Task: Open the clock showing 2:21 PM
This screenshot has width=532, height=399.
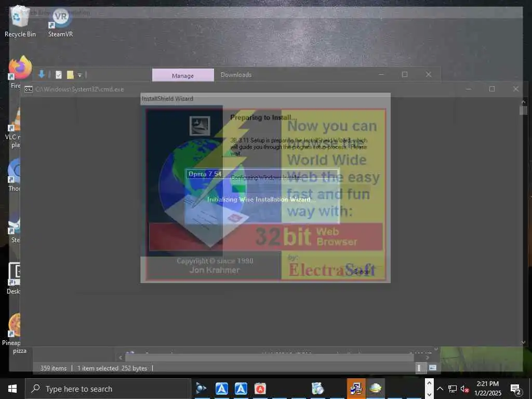Action: click(x=488, y=389)
